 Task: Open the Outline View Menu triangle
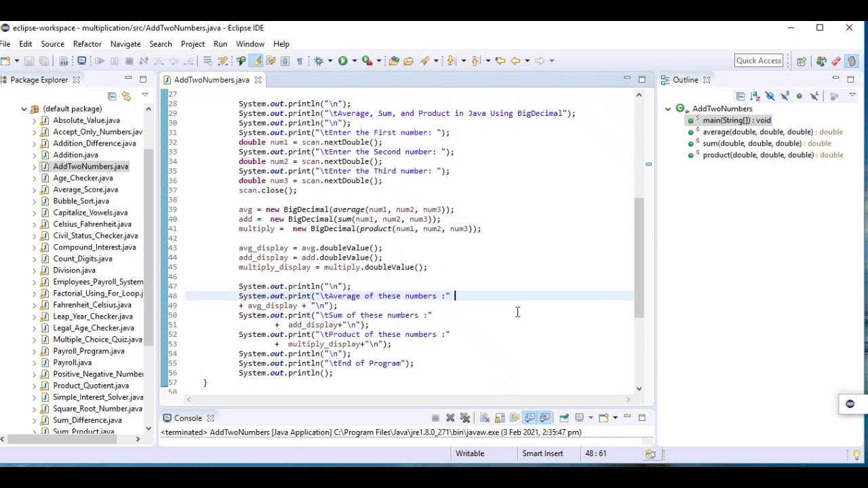point(852,95)
